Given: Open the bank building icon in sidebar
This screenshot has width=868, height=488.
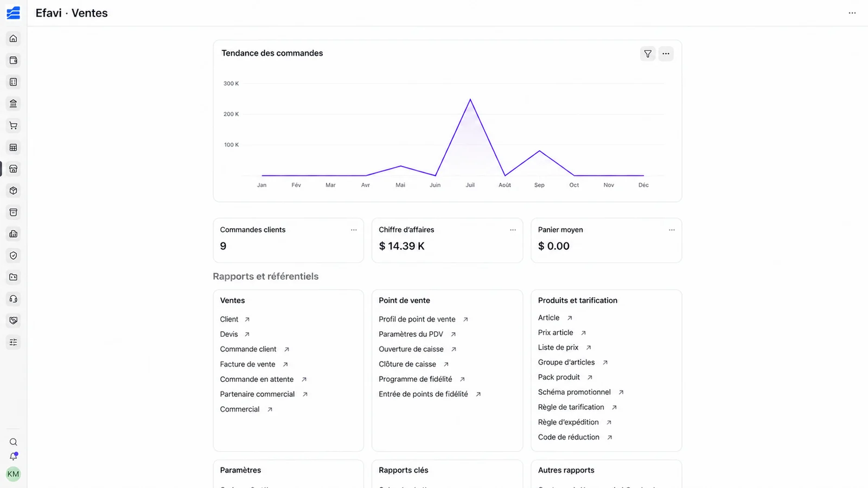Looking at the screenshot, I should 14,104.
